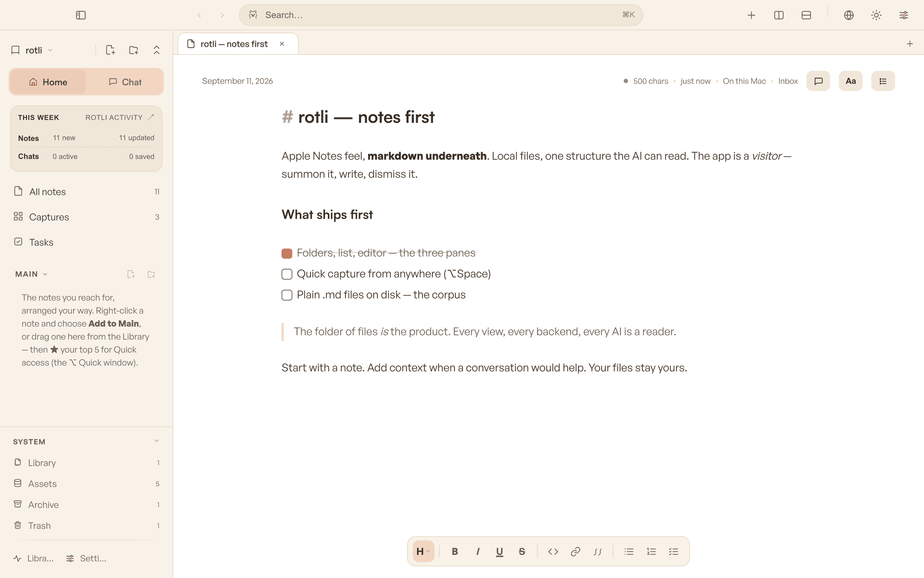Click the split horizontal layout icon
Viewport: 924px width, 578px height.
tap(807, 15)
